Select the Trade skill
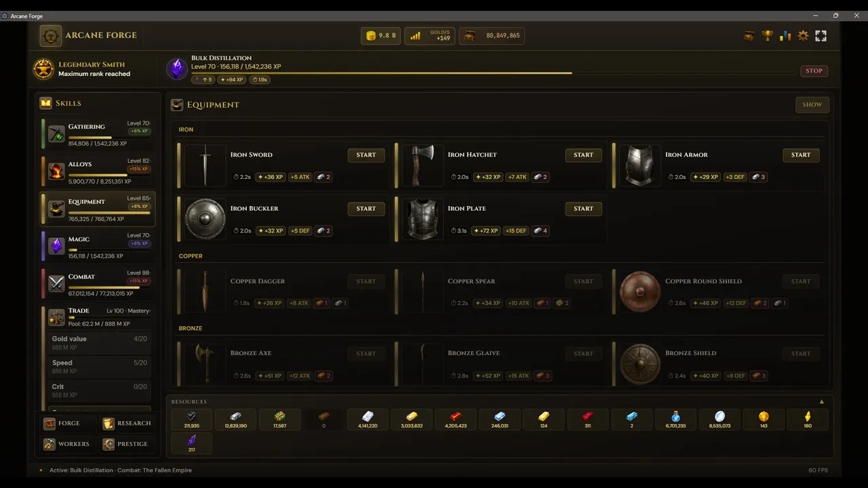Viewport: 868px width, 488px height. [98, 317]
